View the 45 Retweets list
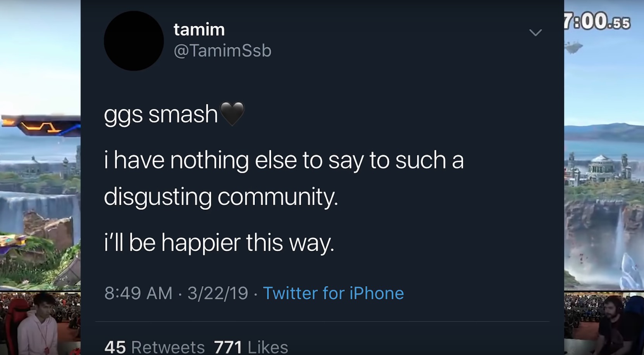Screen dimensions: 644x355 (154, 346)
